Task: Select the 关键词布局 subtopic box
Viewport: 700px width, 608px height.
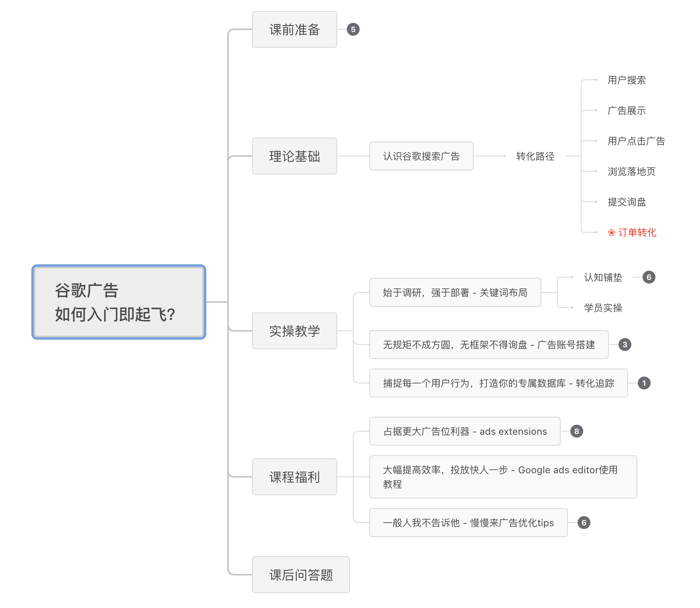Action: pyautogui.click(x=455, y=292)
